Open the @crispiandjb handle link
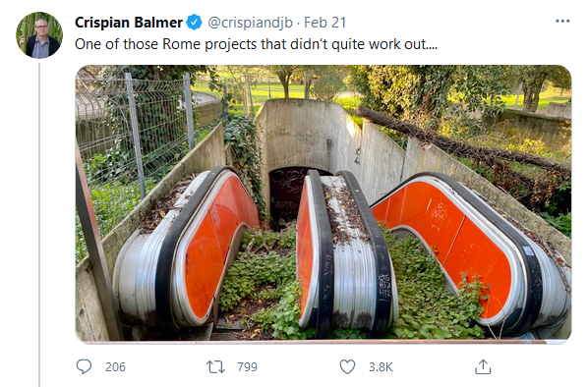 coord(250,23)
